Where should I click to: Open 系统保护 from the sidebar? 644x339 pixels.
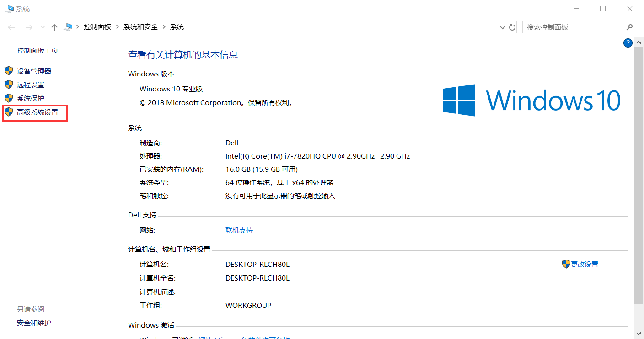[31, 98]
